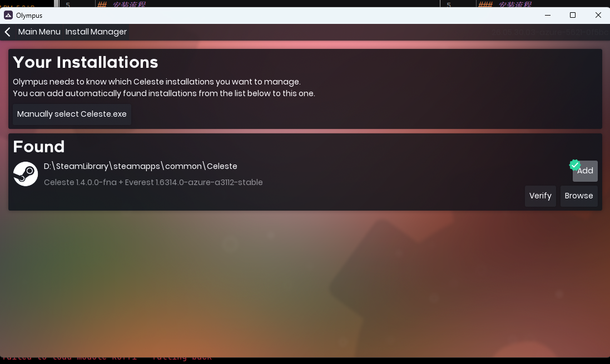Click the green checkmark badge on Add
Viewport: 610px width, 364px height.
point(574,165)
